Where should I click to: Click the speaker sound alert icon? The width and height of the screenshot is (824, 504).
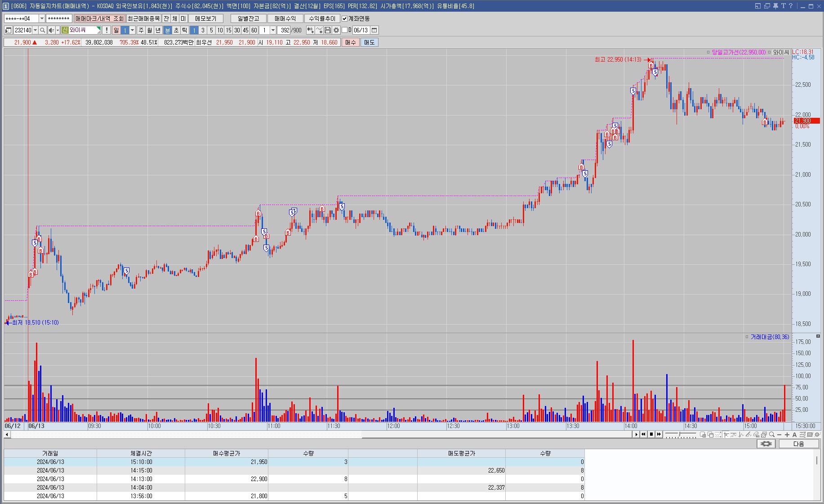click(51, 30)
